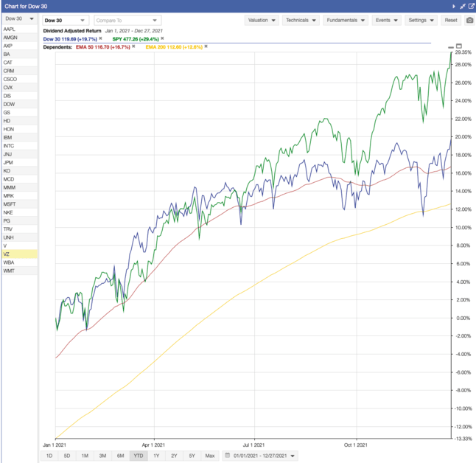Viewport: 476px width, 463px height.
Task: Open the Fundamentals menu
Action: click(346, 21)
